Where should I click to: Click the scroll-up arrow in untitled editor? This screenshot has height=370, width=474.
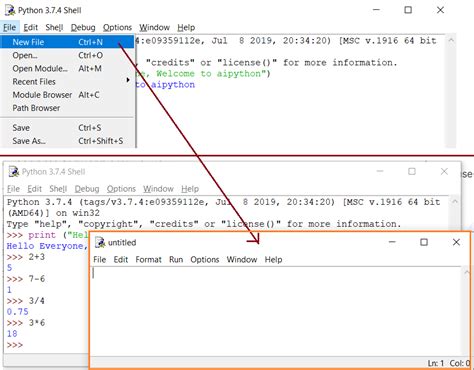coord(466,272)
